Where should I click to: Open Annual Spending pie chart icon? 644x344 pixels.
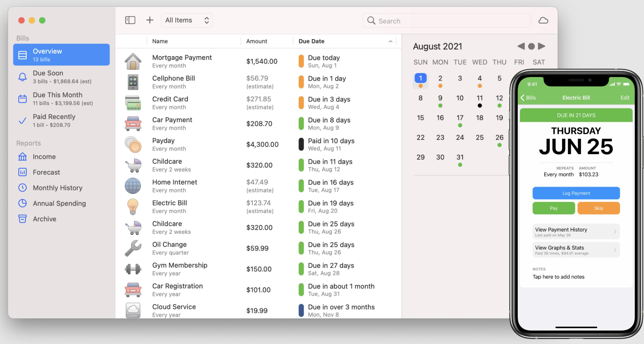22,203
